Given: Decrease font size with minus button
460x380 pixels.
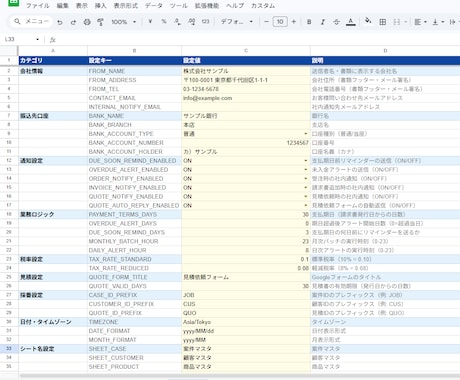Looking at the screenshot, I should (x=266, y=22).
